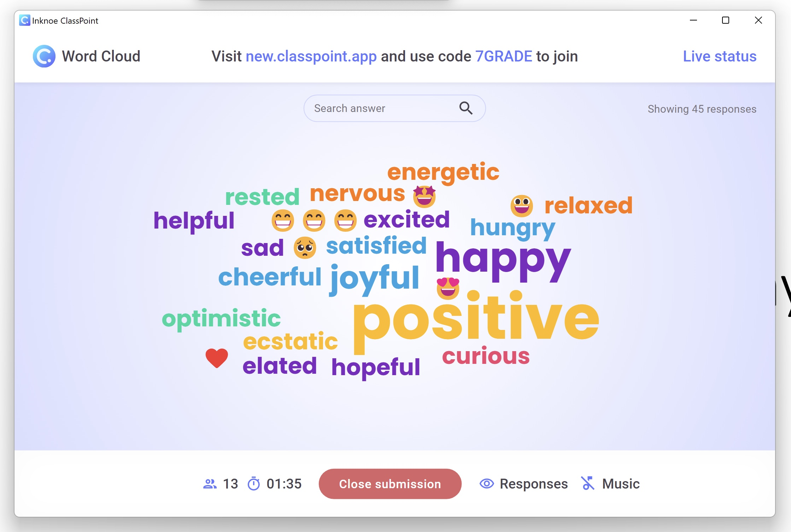Select the Word Cloud panel tab
Image resolution: width=791 pixels, height=532 pixels.
point(87,57)
